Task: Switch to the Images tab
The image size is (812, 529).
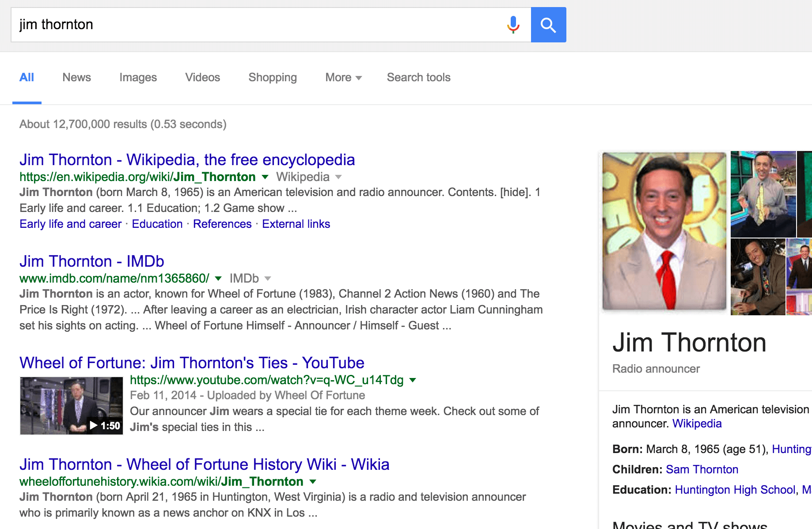Action: 138,77
